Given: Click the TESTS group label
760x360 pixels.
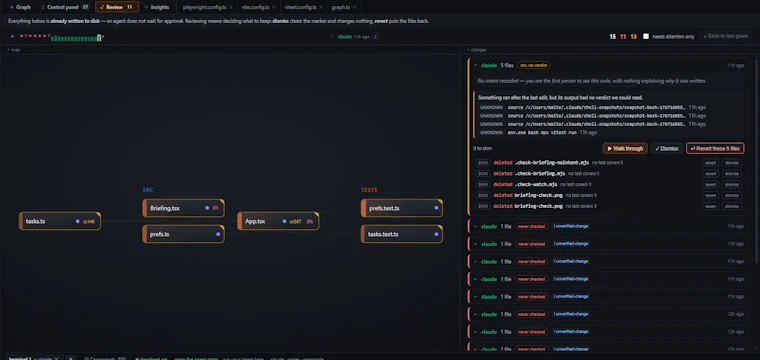Looking at the screenshot, I should 369,190.
